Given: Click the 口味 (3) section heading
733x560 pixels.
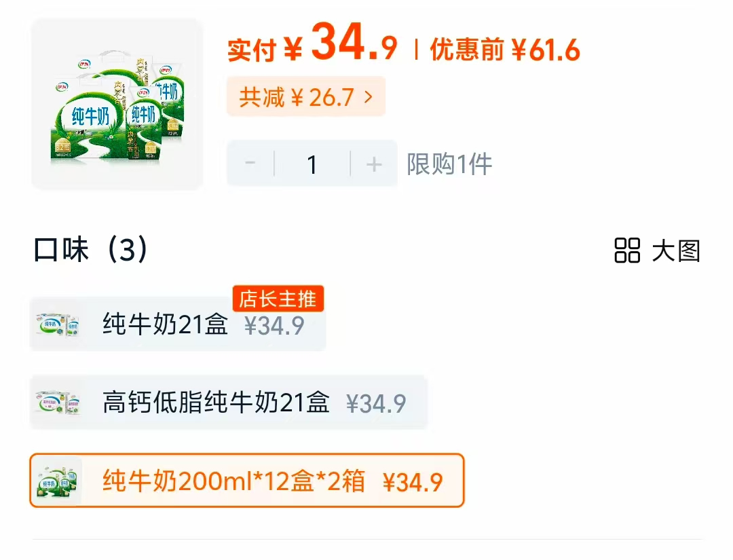Looking at the screenshot, I should tap(91, 249).
